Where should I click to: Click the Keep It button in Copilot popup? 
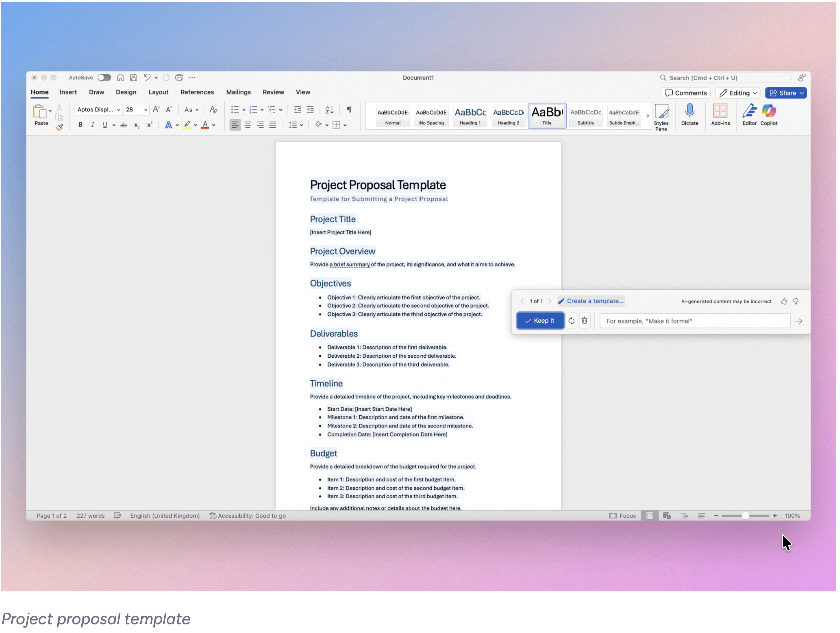[x=540, y=320]
